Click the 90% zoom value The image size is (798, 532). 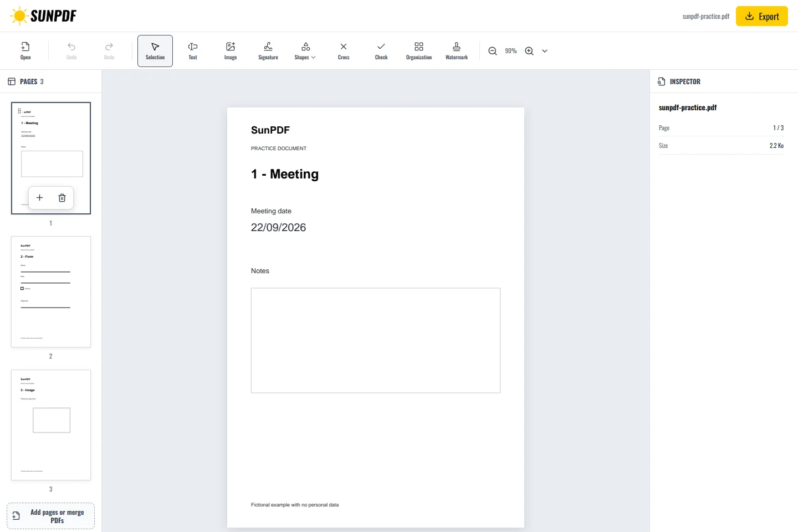pyautogui.click(x=511, y=51)
